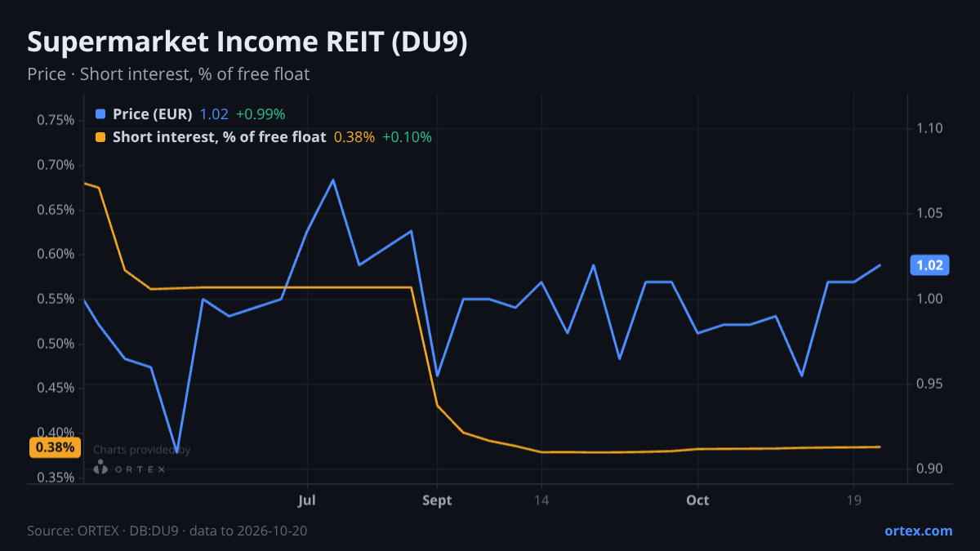Click the 'Sept' x-axis label
Viewport: 980px width, 551px height.
pos(437,500)
